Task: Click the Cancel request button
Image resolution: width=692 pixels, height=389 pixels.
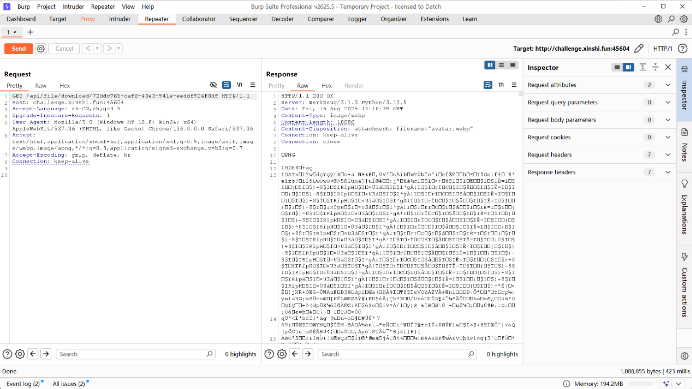Action: point(64,49)
